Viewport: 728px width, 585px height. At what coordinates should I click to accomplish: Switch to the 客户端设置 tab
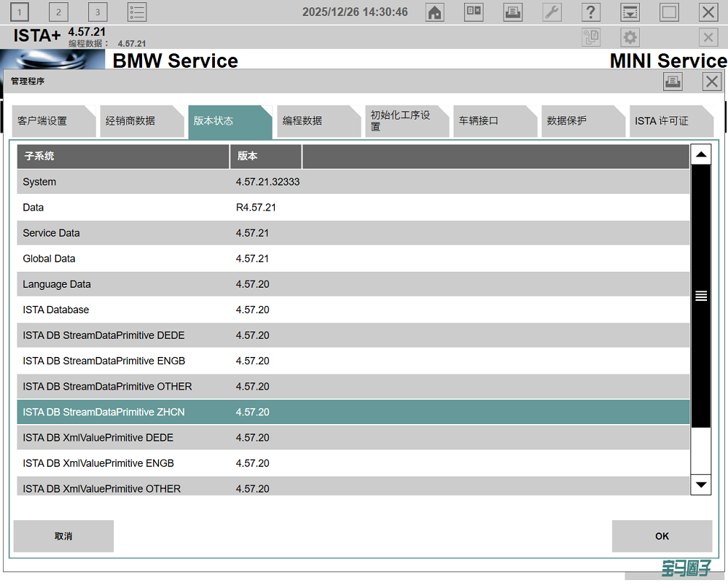pyautogui.click(x=52, y=121)
